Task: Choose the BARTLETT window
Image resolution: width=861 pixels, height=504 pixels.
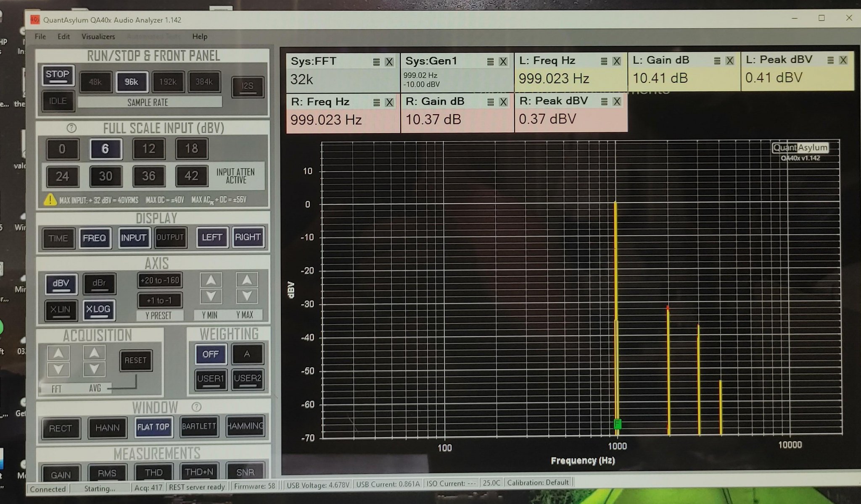Action: coord(199,426)
